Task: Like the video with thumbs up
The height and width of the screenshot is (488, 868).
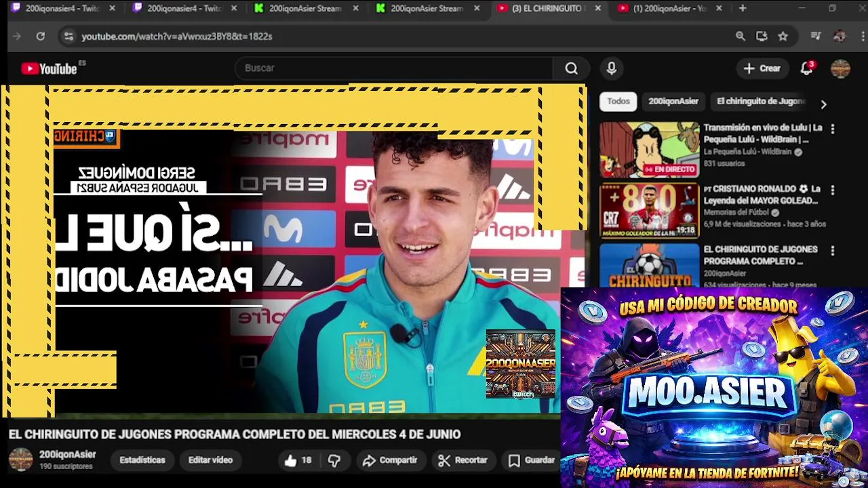Action: (298, 460)
